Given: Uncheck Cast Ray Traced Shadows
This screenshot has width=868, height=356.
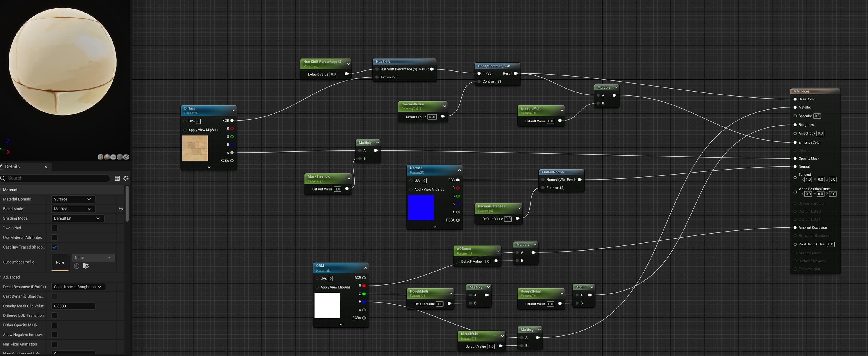Looking at the screenshot, I should click(x=54, y=247).
